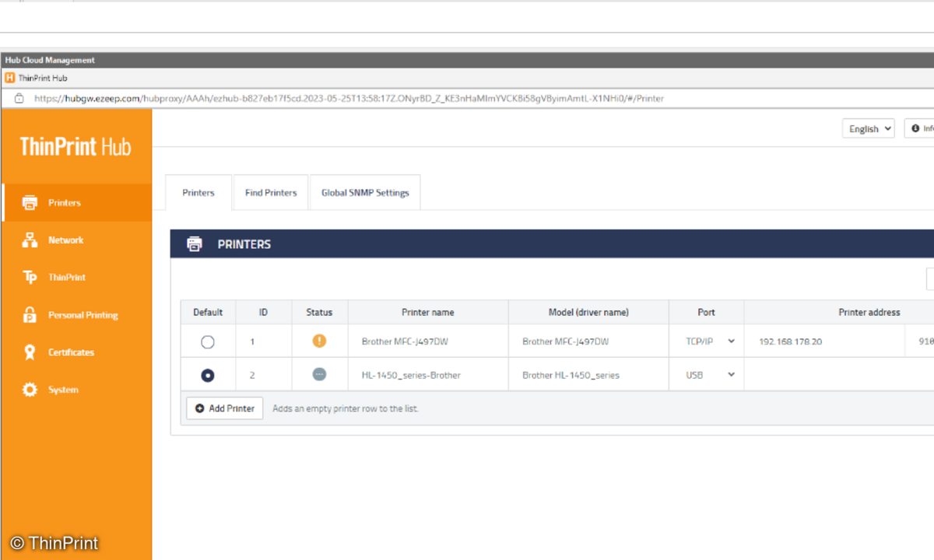The width and height of the screenshot is (934, 560).
Task: Switch to the Printers tab
Action: [x=198, y=193]
